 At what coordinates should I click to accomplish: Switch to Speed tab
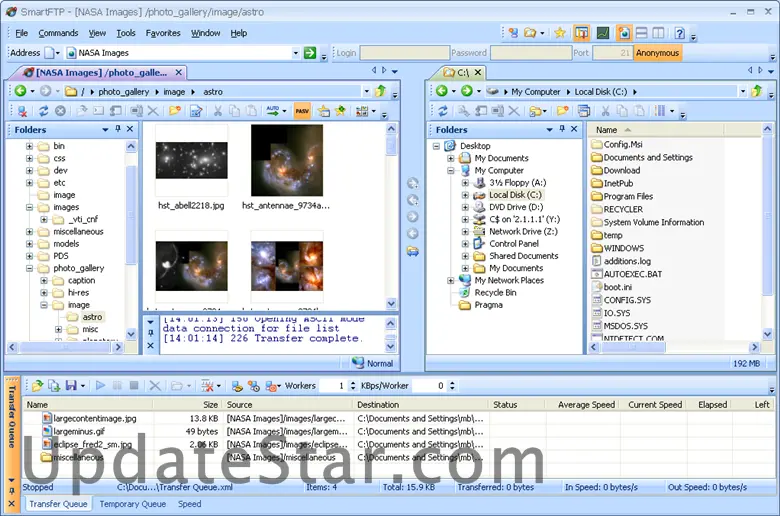190,504
